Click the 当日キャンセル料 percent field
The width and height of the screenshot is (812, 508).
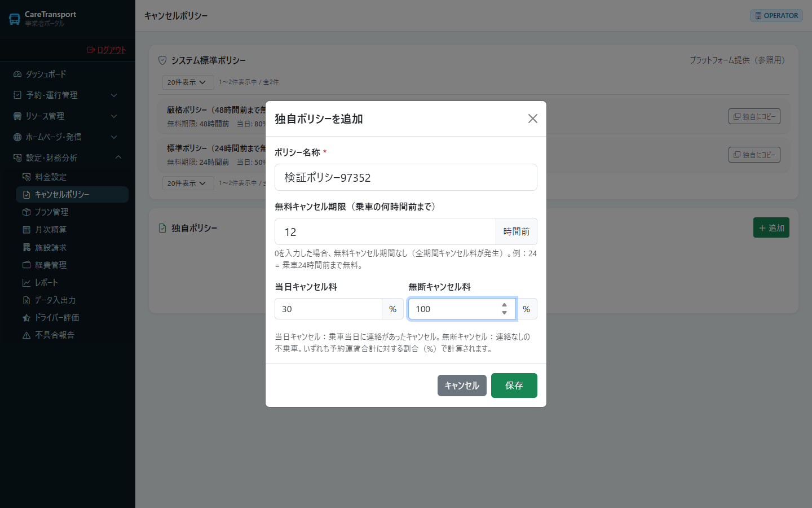[328, 309]
